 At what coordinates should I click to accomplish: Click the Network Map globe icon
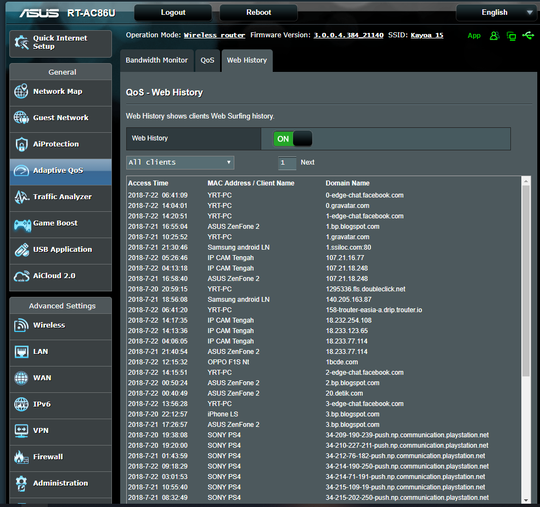(21, 91)
